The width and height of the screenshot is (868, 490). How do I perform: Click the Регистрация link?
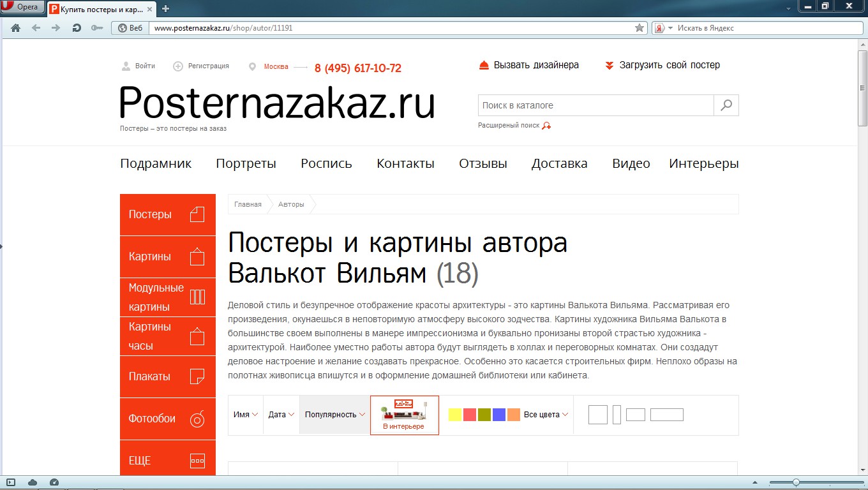tap(208, 66)
